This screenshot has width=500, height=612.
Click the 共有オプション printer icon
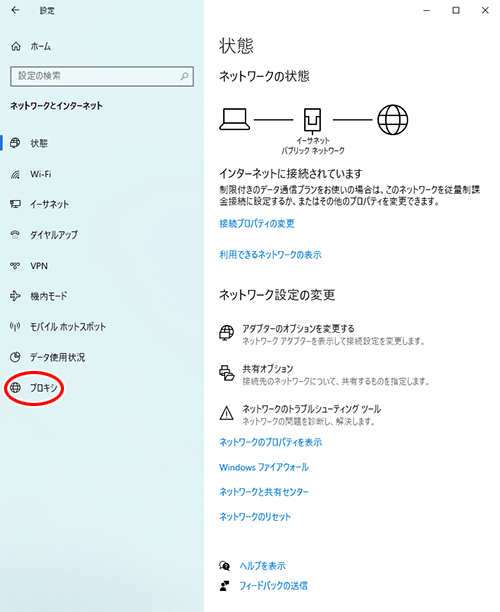[x=226, y=373]
